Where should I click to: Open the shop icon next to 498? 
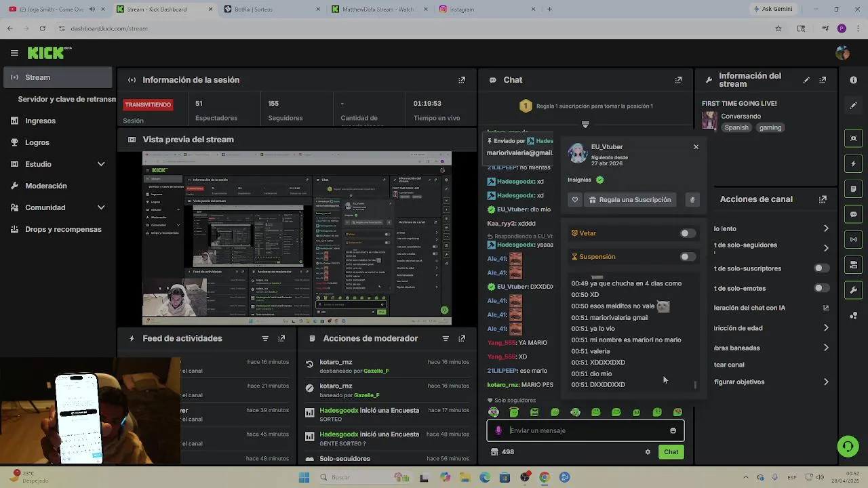pyautogui.click(x=494, y=452)
